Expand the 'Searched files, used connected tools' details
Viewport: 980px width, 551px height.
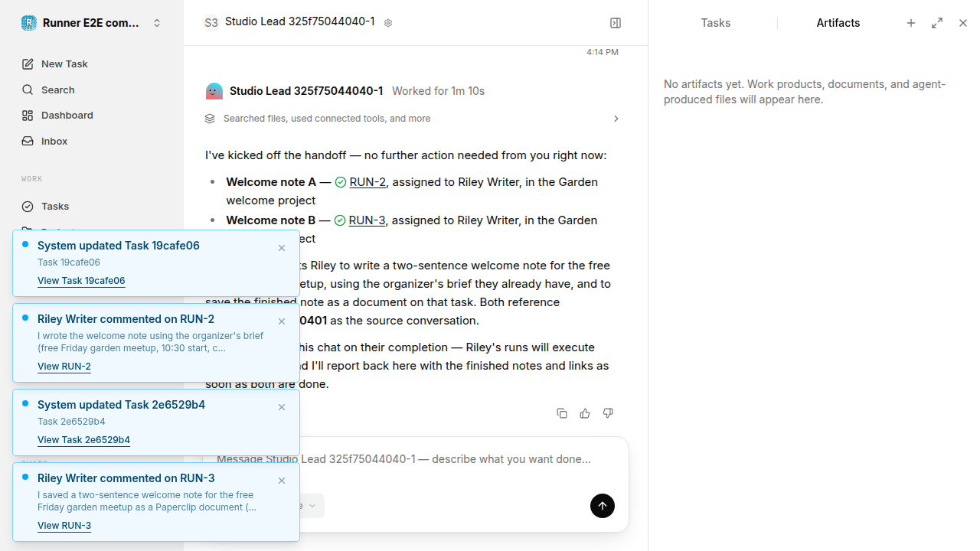[413, 119]
